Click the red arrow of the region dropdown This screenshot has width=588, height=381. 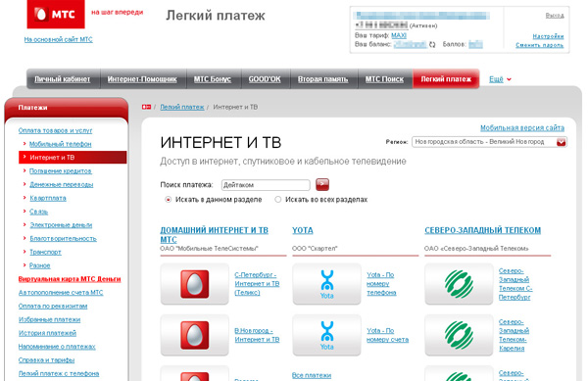click(561, 142)
